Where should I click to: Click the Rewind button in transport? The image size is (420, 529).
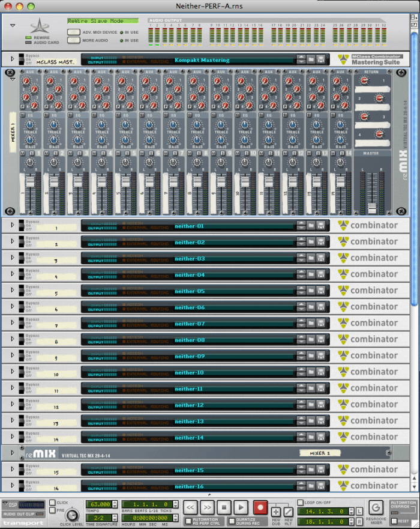click(x=190, y=507)
